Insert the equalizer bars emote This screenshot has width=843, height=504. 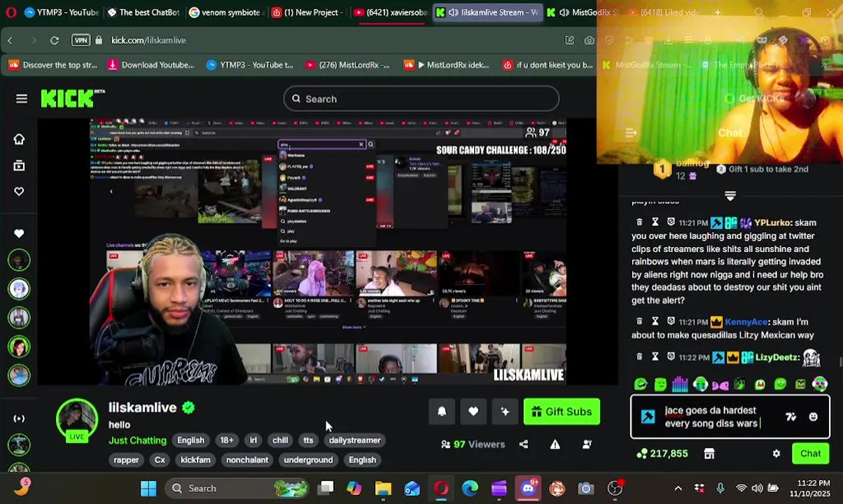click(680, 384)
